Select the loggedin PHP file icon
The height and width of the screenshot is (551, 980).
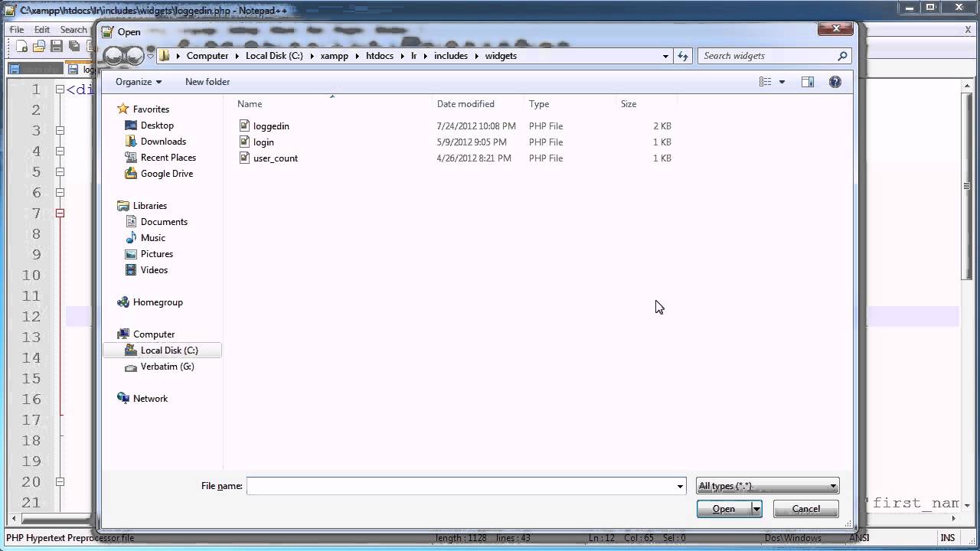244,126
